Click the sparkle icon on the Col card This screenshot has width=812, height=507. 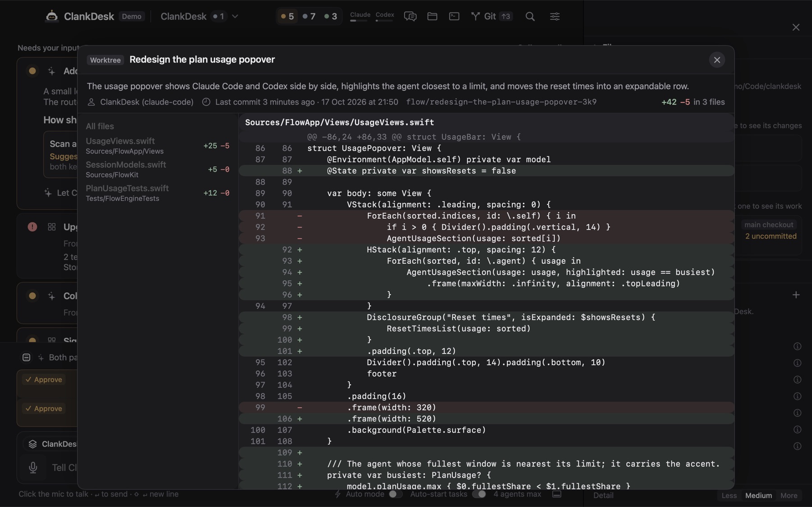pos(52,296)
